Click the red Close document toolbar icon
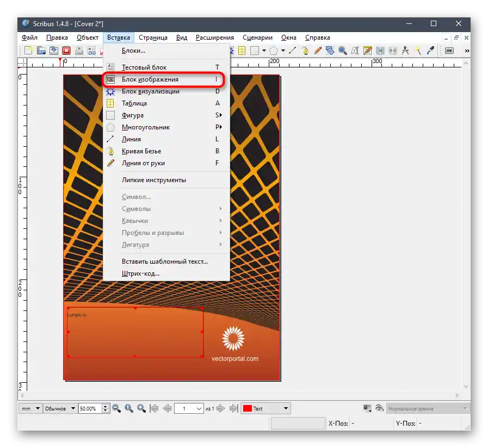The height and width of the screenshot is (448, 488). (66, 51)
